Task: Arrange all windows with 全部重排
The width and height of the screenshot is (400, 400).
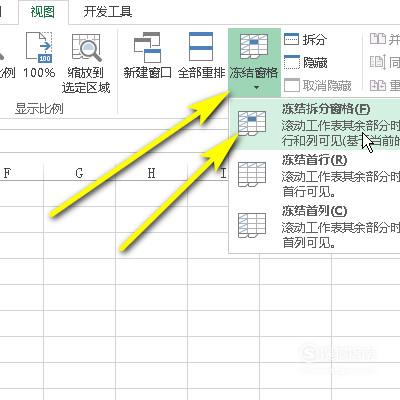Action: 201,55
